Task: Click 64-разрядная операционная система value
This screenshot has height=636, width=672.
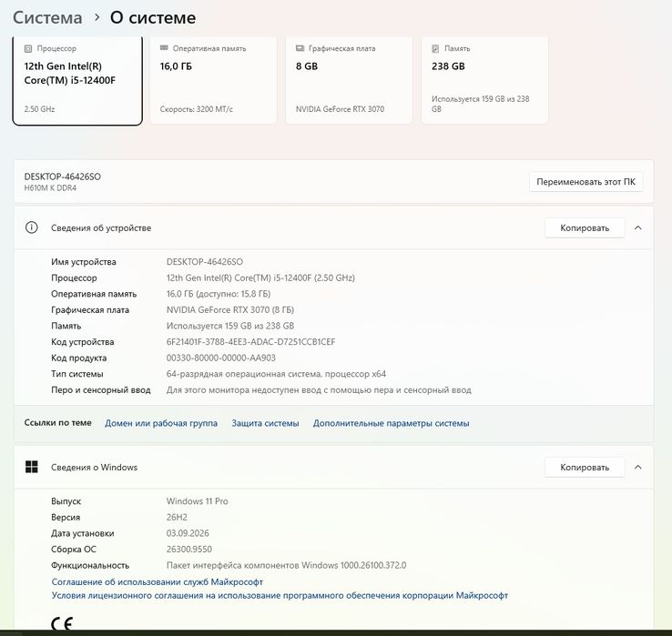Action: coord(276,374)
